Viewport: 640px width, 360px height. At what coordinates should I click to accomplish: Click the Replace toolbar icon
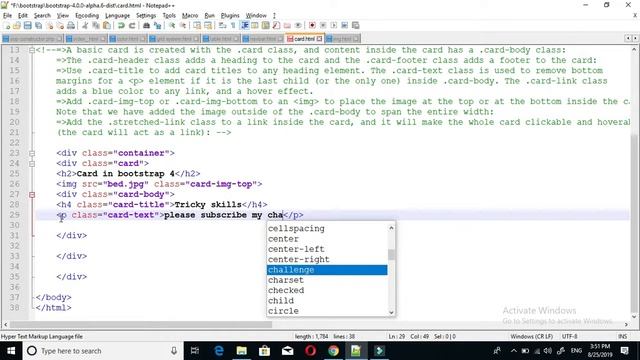point(157,26)
